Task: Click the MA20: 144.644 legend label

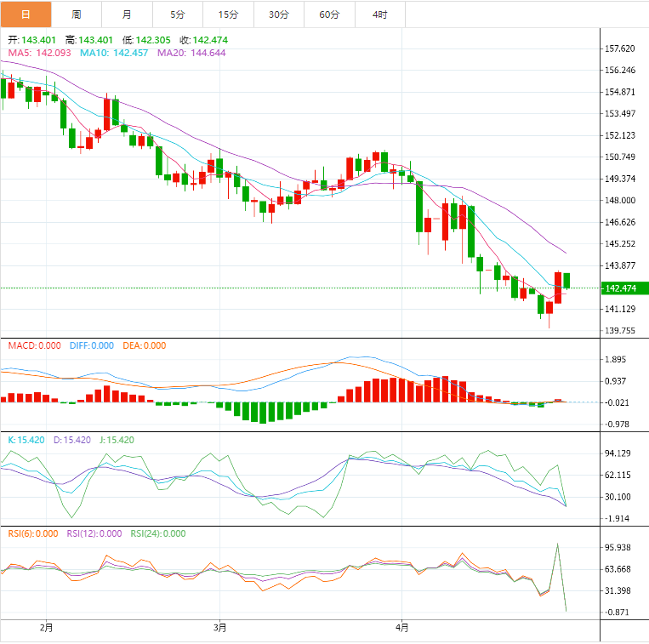Action: coord(191,53)
